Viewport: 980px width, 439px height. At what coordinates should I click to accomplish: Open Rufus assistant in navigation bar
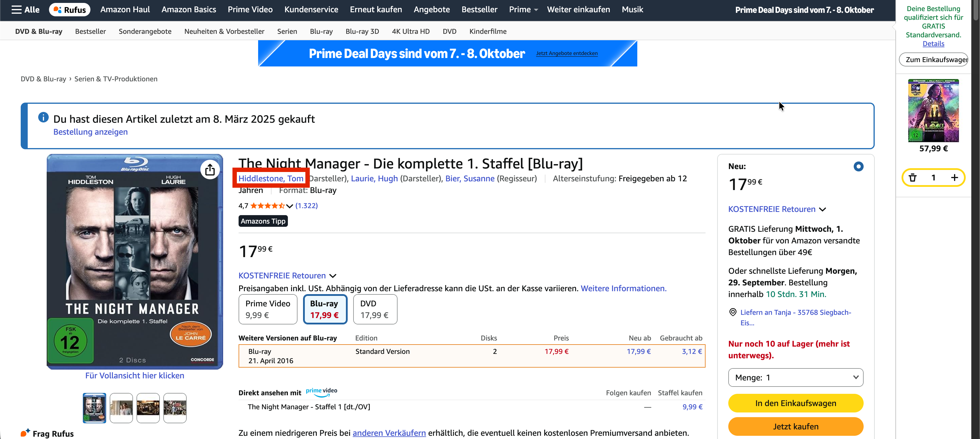[70, 10]
